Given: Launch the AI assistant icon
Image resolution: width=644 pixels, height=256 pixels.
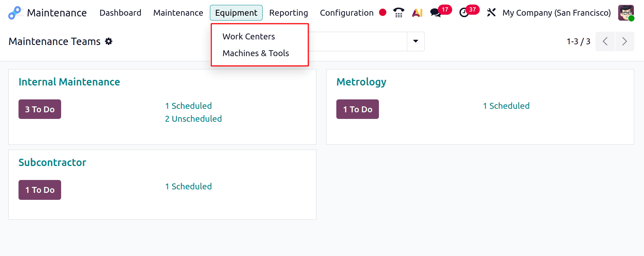Looking at the screenshot, I should click(417, 13).
